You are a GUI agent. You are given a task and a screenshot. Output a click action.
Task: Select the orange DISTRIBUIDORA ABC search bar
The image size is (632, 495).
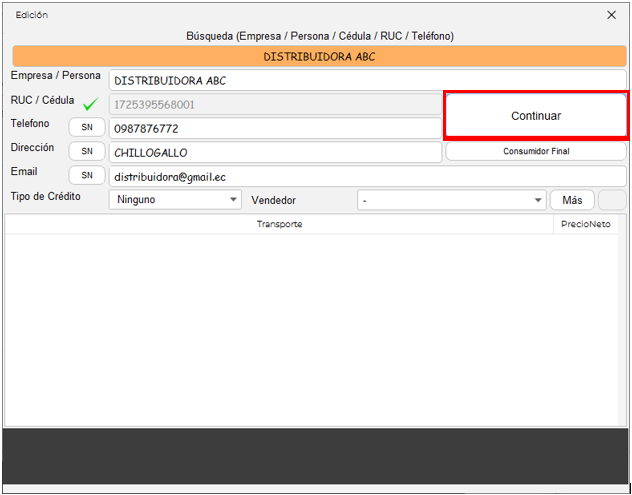319,57
